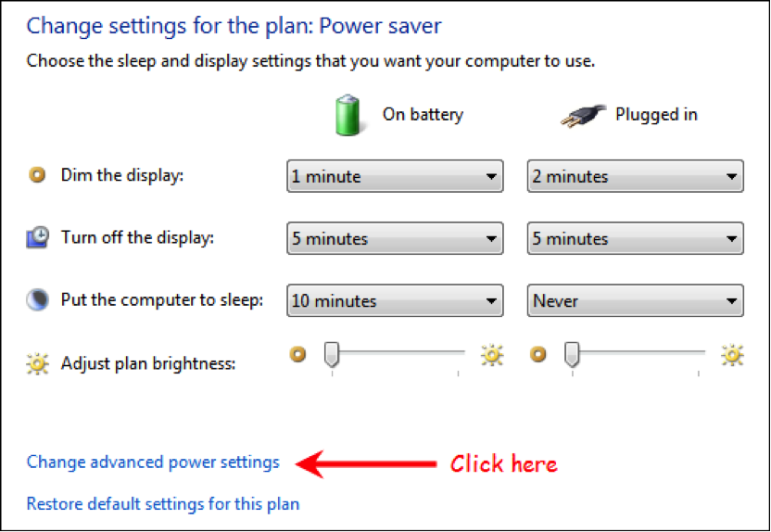Click Change advanced power settings link
771x532 pixels.
pos(153,462)
